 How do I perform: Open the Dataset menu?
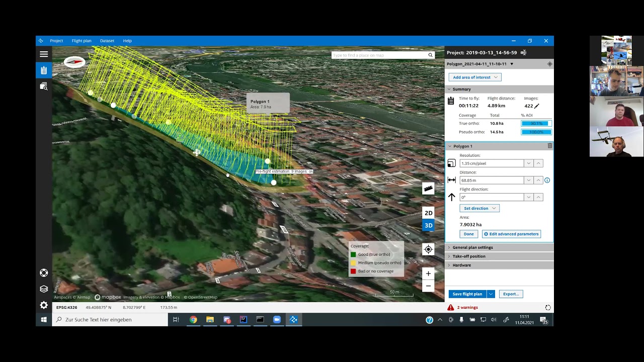click(107, 41)
